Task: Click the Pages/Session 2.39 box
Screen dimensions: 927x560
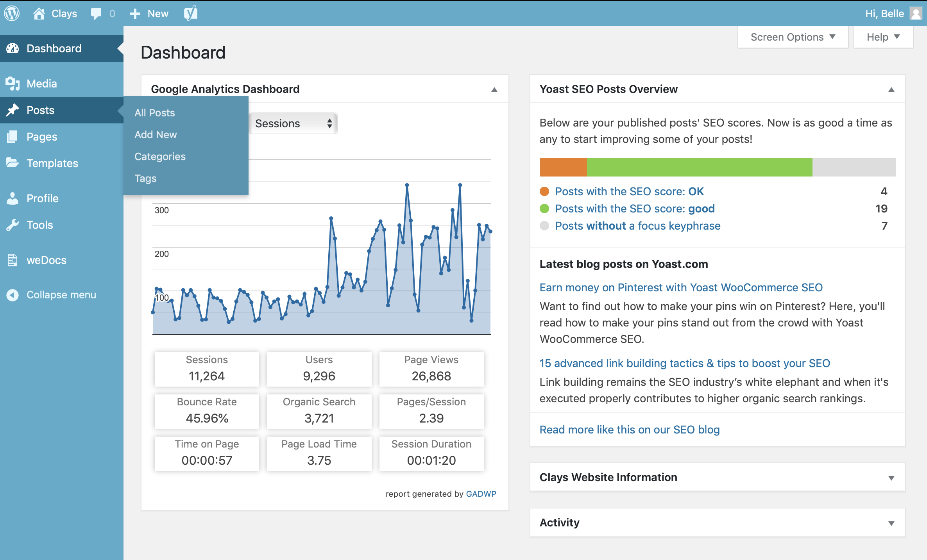Action: (x=431, y=411)
